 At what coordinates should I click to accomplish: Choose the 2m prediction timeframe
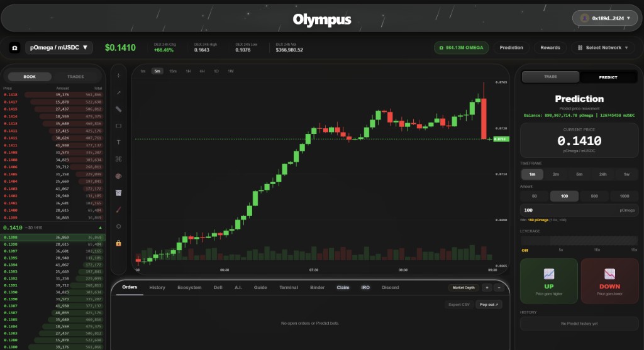(556, 175)
